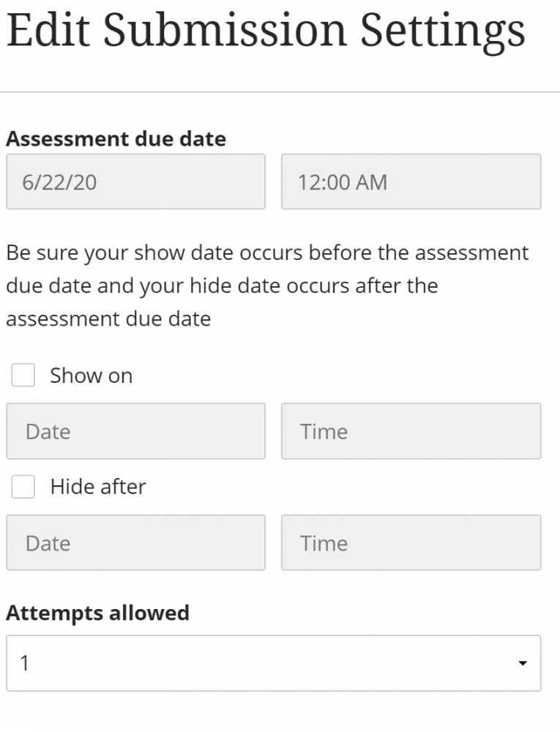Focus the Show on Time field
The height and width of the screenshot is (732, 560).
coord(411,431)
